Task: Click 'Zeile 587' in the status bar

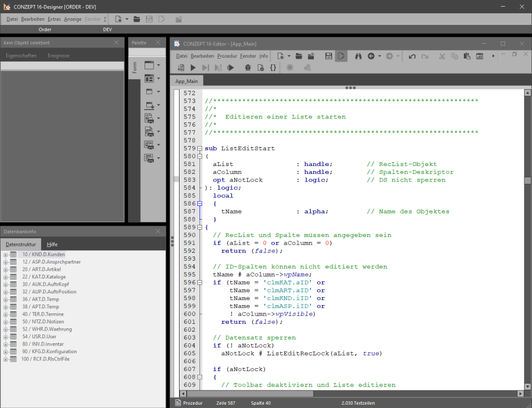Action: 226,403
